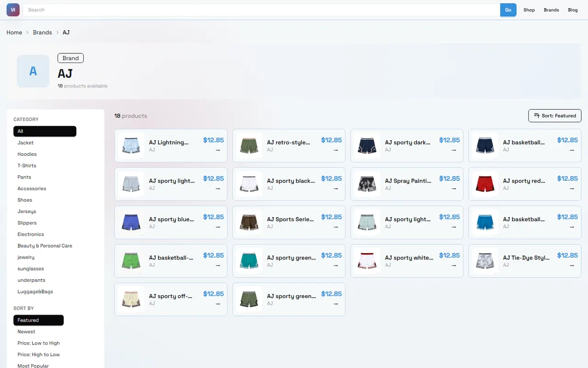588x368 pixels.
Task: Filter by Hoodies category
Action: (x=45, y=154)
